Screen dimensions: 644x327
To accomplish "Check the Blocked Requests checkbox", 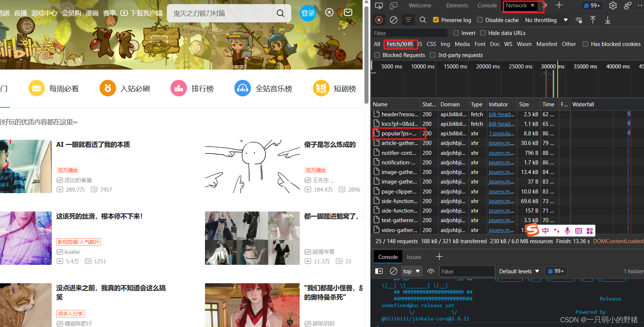I will [377, 55].
